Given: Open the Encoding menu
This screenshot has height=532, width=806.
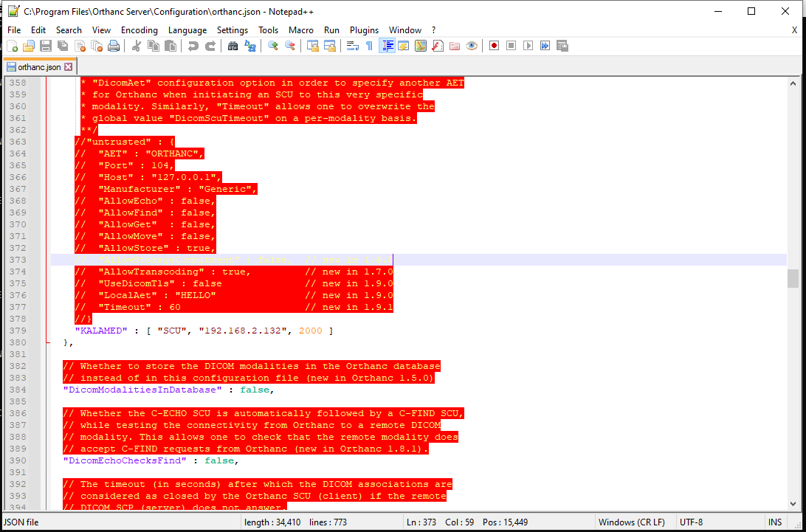Looking at the screenshot, I should coord(139,30).
